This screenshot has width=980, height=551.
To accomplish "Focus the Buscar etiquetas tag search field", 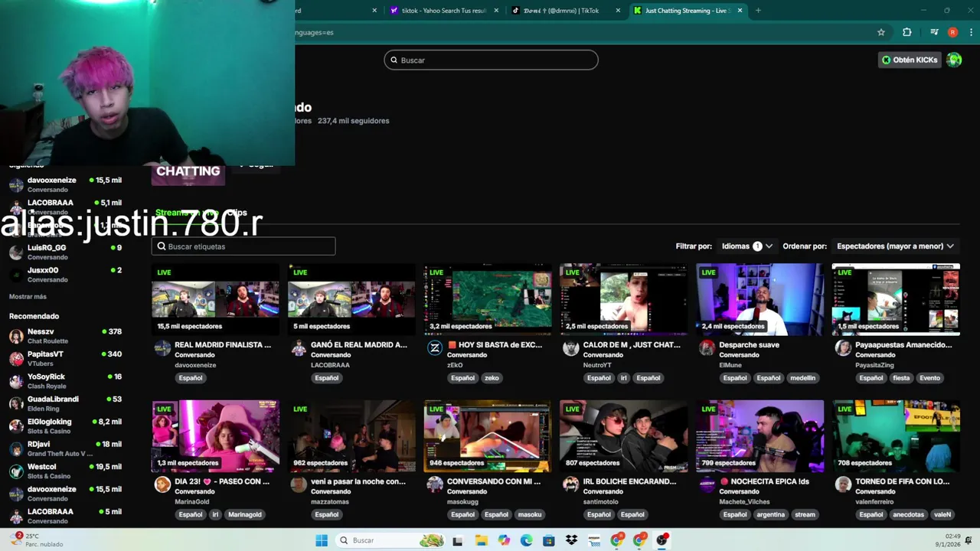I will click(x=243, y=246).
